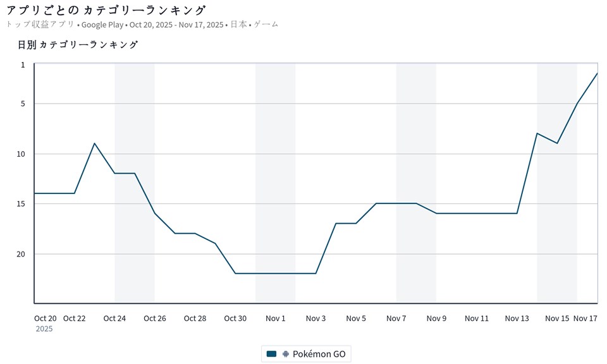Image resolution: width=607 pixels, height=364 pixels.
Task: Click the line's final data point at Nov 17
Action: click(597, 73)
